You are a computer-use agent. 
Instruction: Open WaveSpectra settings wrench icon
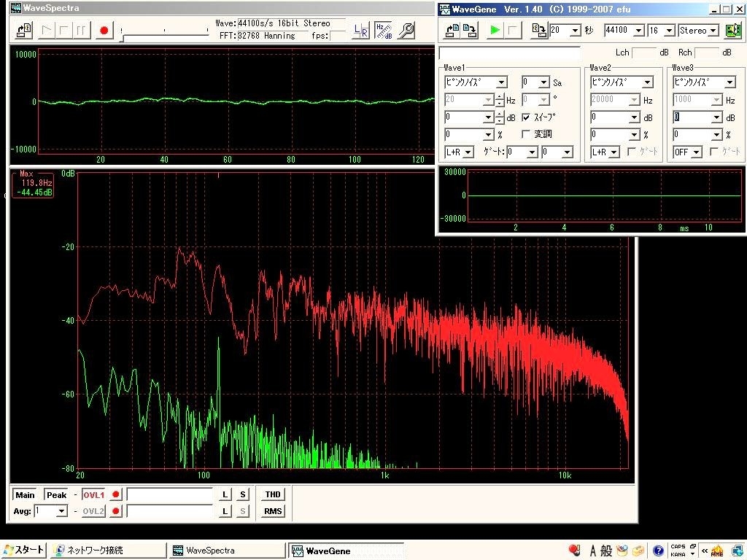pyautogui.click(x=406, y=31)
